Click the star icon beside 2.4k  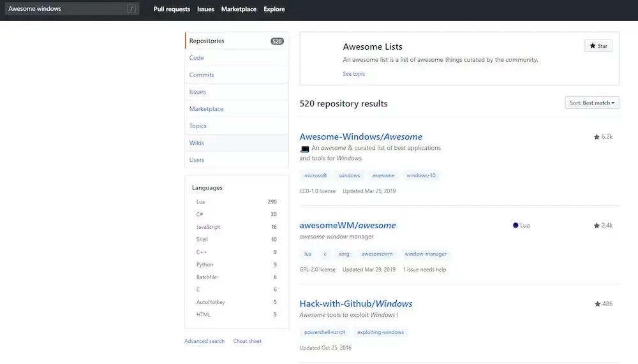(597, 226)
